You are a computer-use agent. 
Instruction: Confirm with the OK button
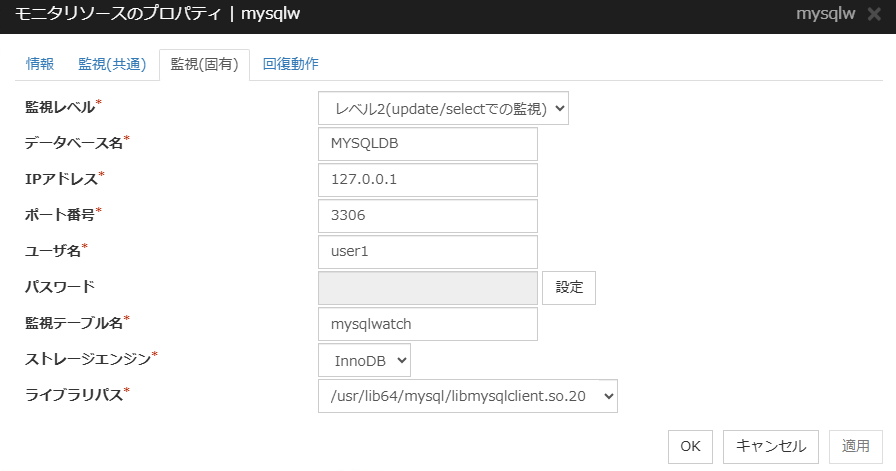point(690,446)
